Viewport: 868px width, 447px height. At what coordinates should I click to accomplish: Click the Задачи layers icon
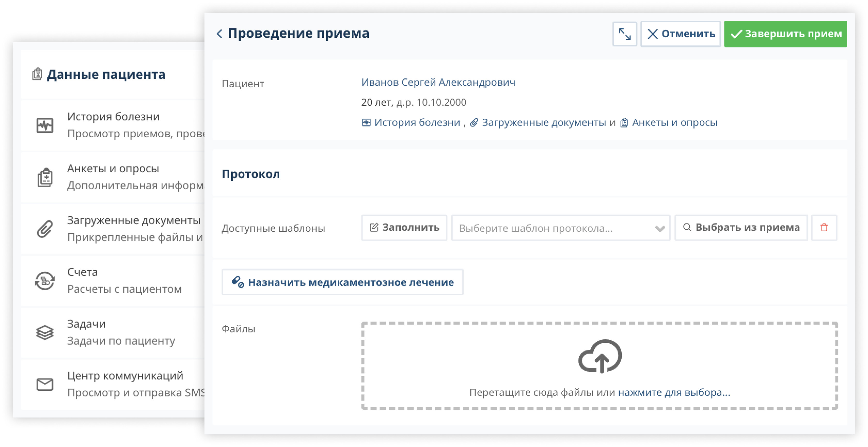45,333
